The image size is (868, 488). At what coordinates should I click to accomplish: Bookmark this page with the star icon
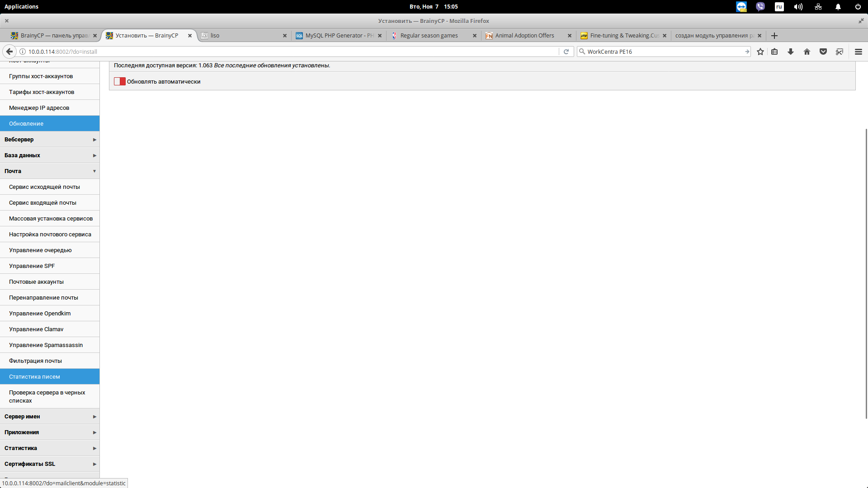point(760,52)
